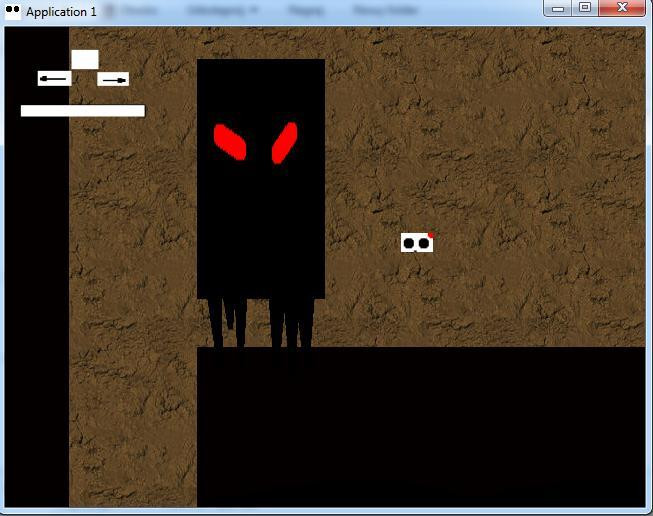Image resolution: width=653 pixels, height=516 pixels.
Task: Minimize the Application 1 window
Action: point(558,8)
